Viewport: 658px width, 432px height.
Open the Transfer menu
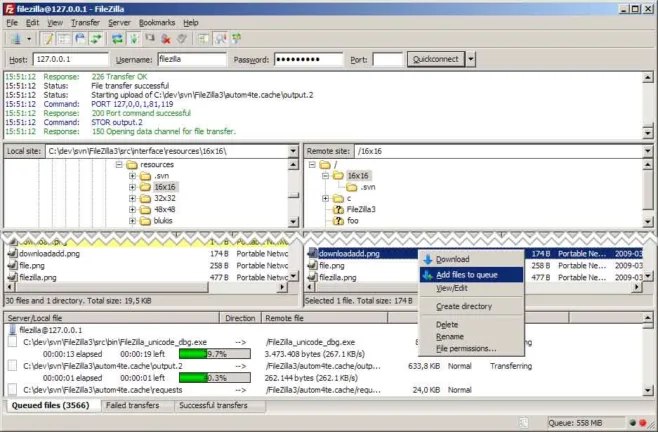point(85,23)
